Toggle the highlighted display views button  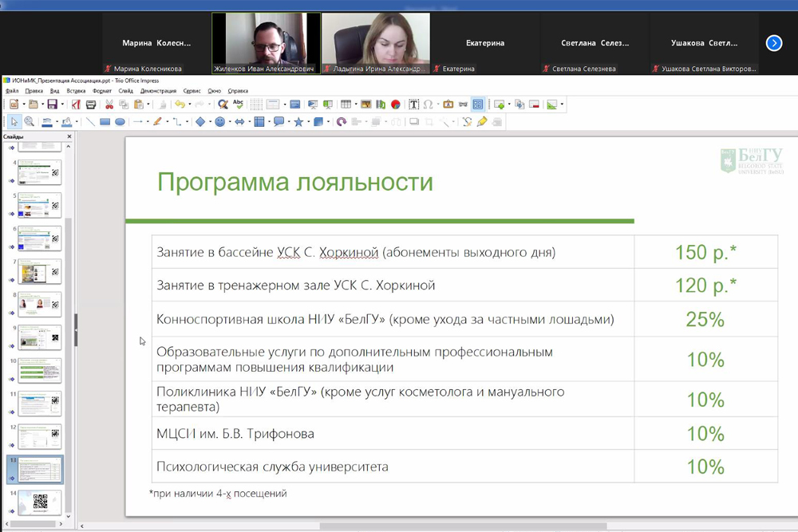(477, 104)
